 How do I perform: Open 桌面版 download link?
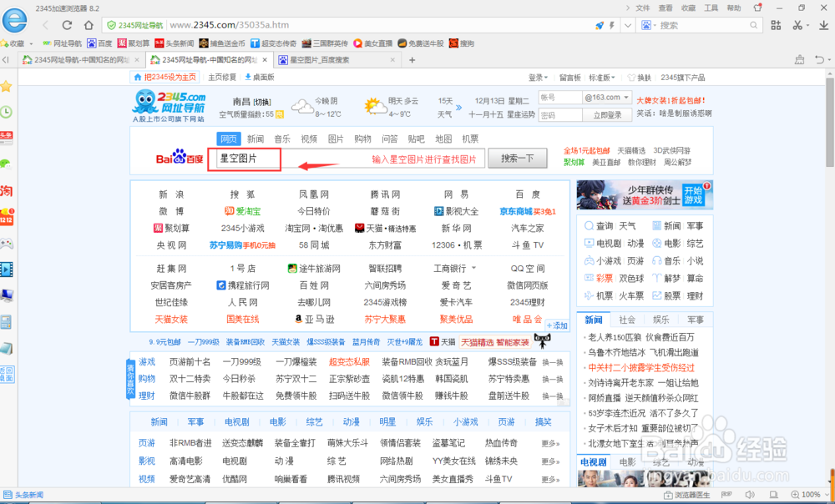[260, 77]
